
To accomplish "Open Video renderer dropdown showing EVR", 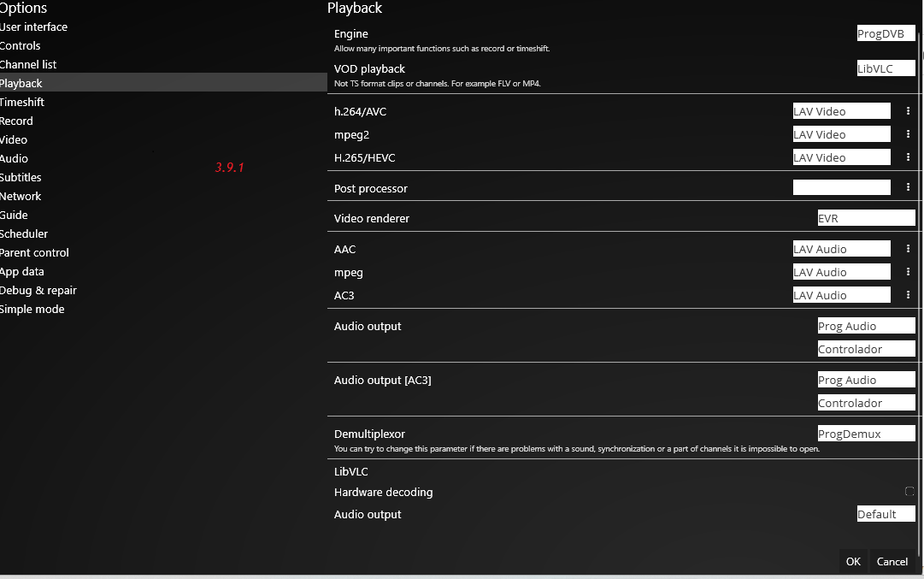I will [x=866, y=218].
